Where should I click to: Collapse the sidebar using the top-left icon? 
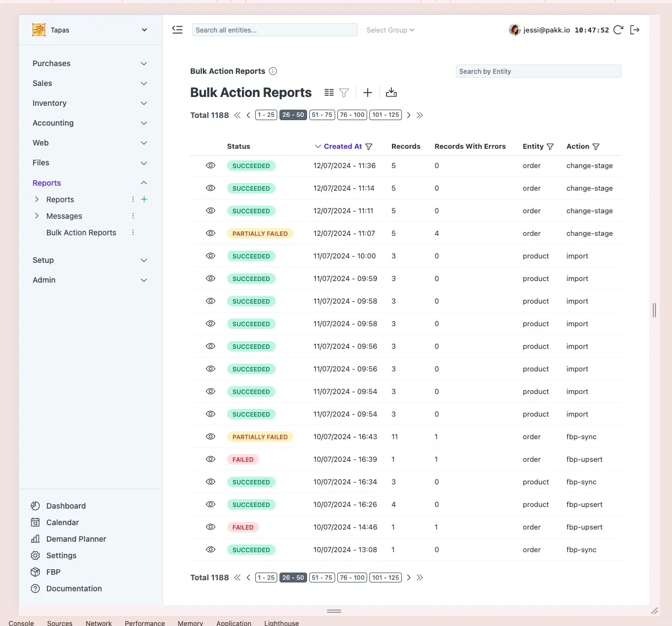[177, 30]
